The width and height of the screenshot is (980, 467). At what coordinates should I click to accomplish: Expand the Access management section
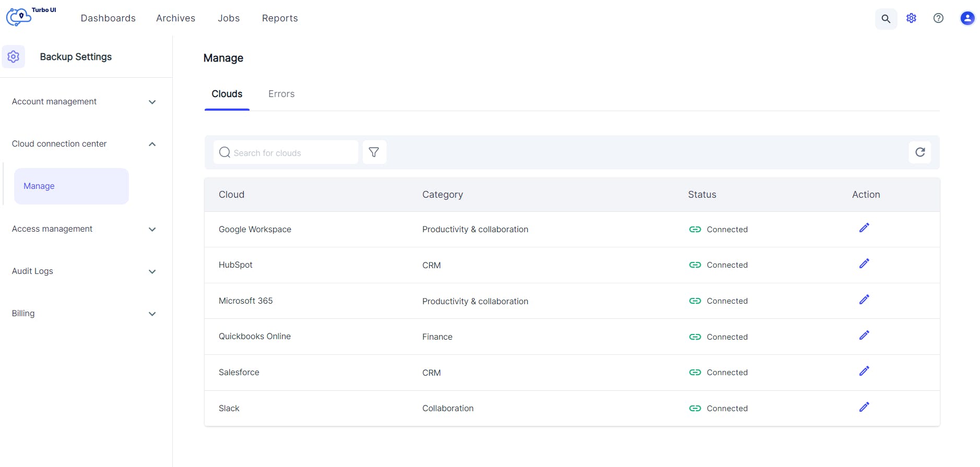pyautogui.click(x=152, y=230)
